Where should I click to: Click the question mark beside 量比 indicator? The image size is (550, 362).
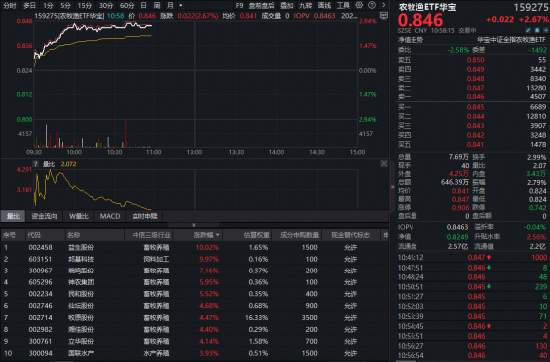pyautogui.click(x=36, y=164)
